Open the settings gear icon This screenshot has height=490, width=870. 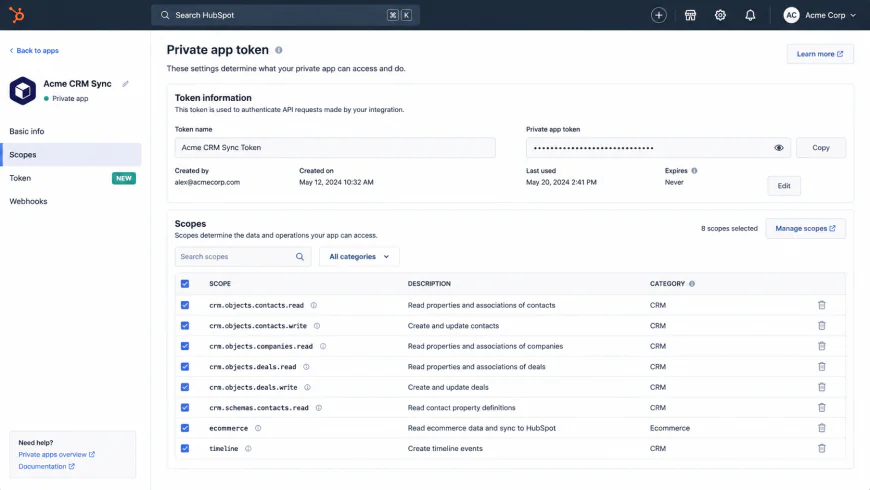click(x=720, y=15)
